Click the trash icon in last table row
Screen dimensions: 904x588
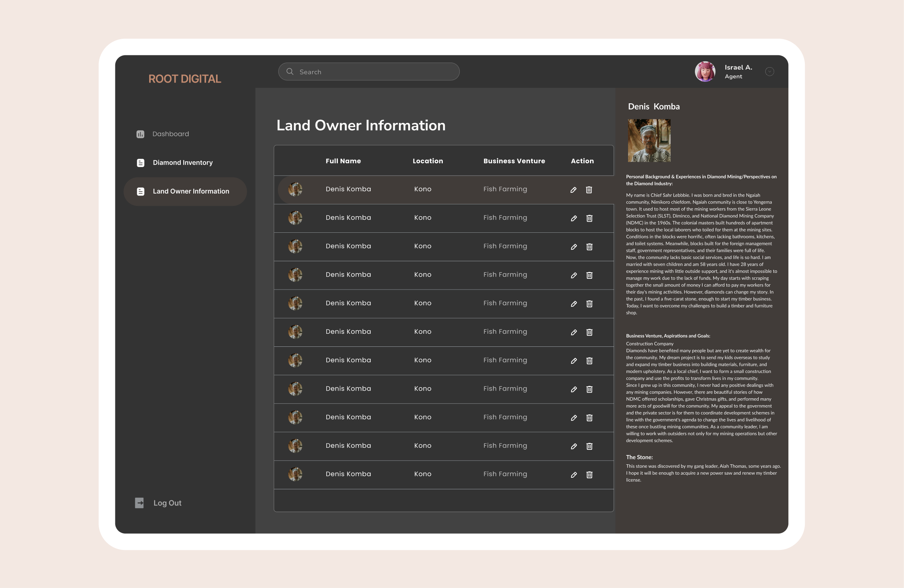[589, 475]
